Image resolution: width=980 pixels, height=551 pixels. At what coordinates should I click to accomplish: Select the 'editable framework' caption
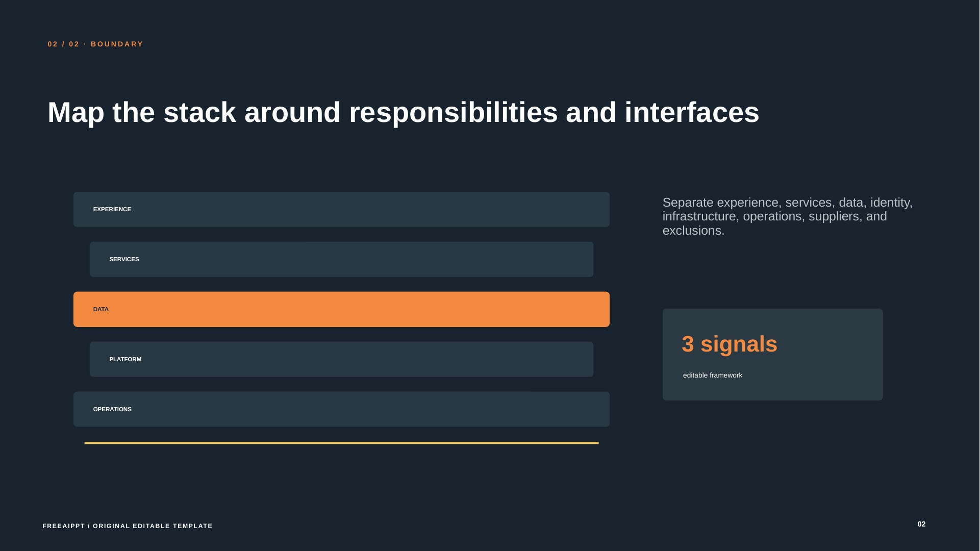coord(713,375)
